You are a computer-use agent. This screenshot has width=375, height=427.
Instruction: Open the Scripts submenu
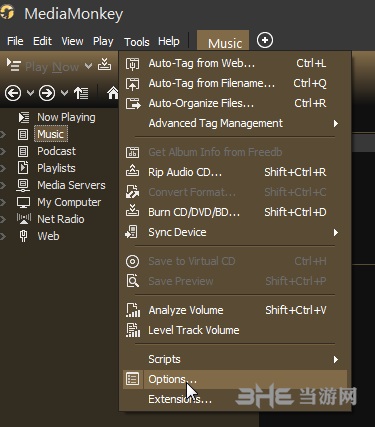tap(235, 359)
